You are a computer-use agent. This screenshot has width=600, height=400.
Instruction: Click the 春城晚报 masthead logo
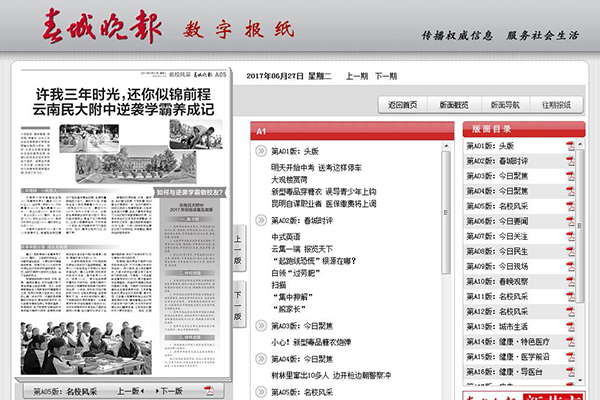tap(102, 26)
